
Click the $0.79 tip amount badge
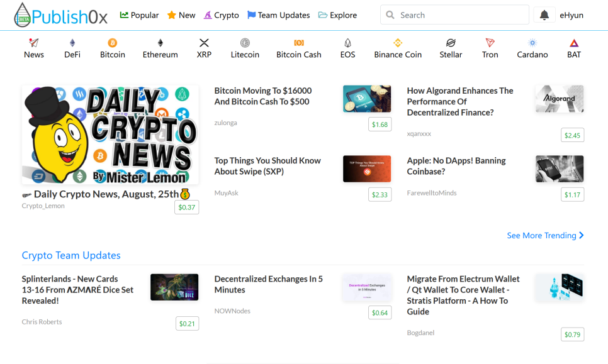[x=572, y=334]
